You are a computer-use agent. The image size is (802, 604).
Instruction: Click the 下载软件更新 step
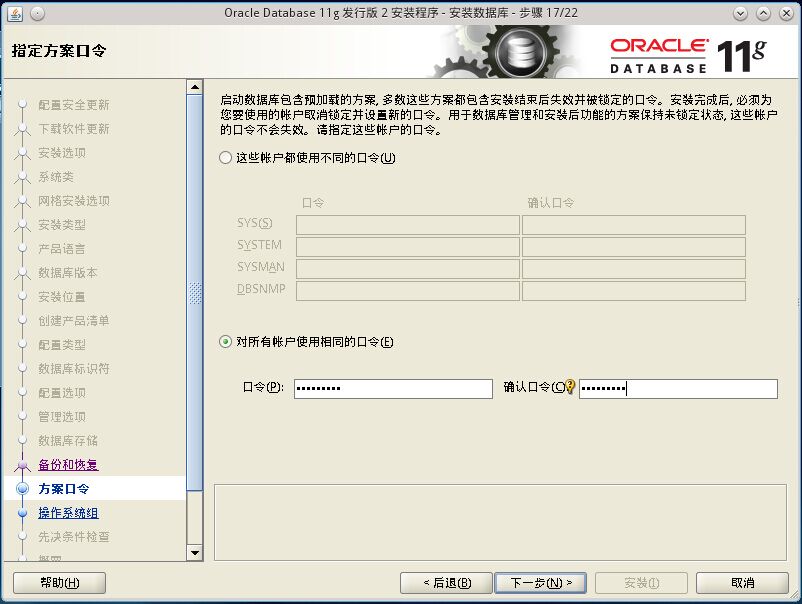click(74, 129)
